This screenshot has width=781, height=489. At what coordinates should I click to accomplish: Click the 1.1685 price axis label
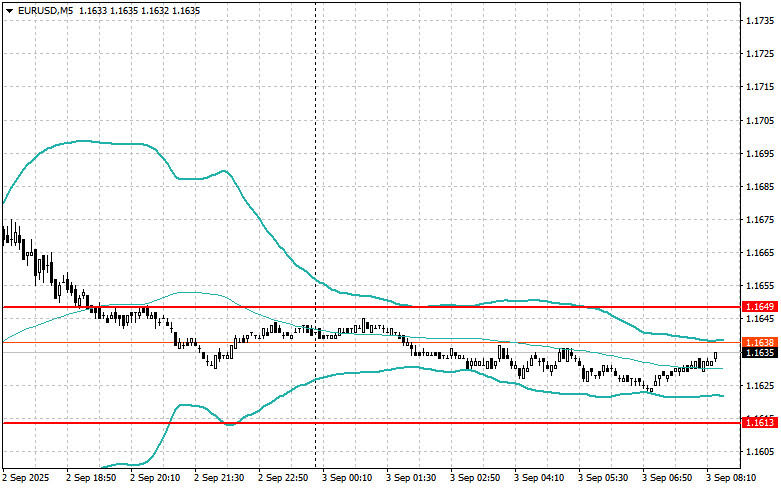point(760,187)
